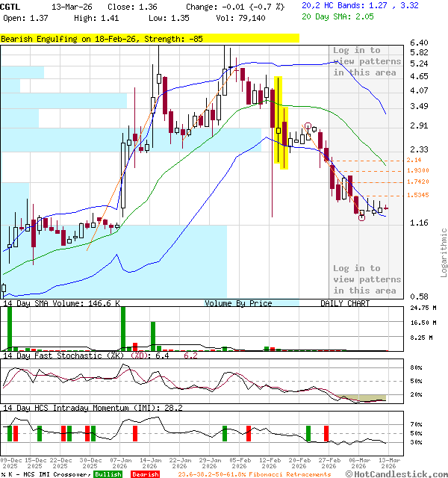448x478 pixels.
Task: Click the 1.7420 Fibonacci retracement label
Action: pos(417,181)
